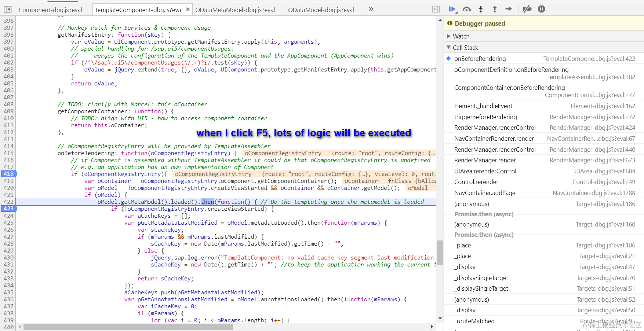Image resolution: width=644 pixels, height=331 pixels.
Task: Select RenderManager.render stack frame
Action: [544, 160]
